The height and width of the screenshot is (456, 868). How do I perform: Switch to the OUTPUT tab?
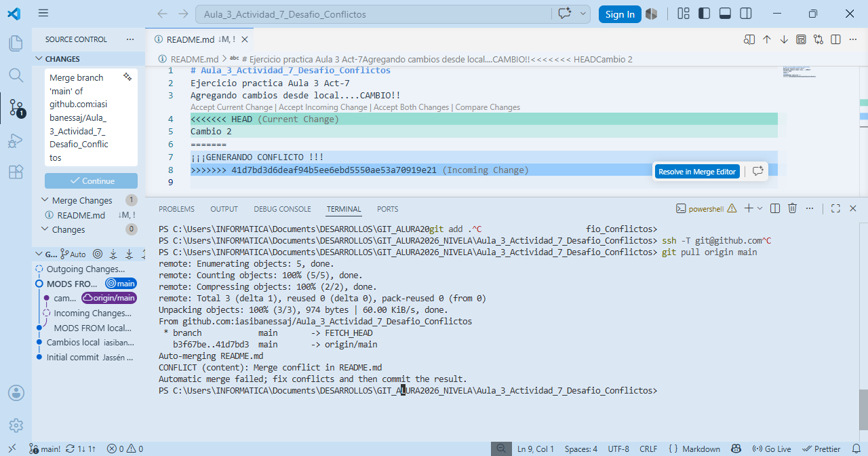(224, 209)
